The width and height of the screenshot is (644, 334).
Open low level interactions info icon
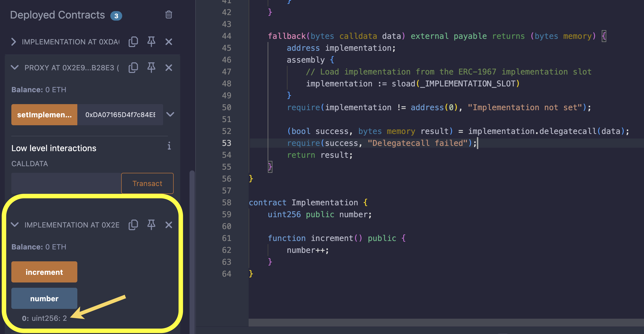coord(169,146)
